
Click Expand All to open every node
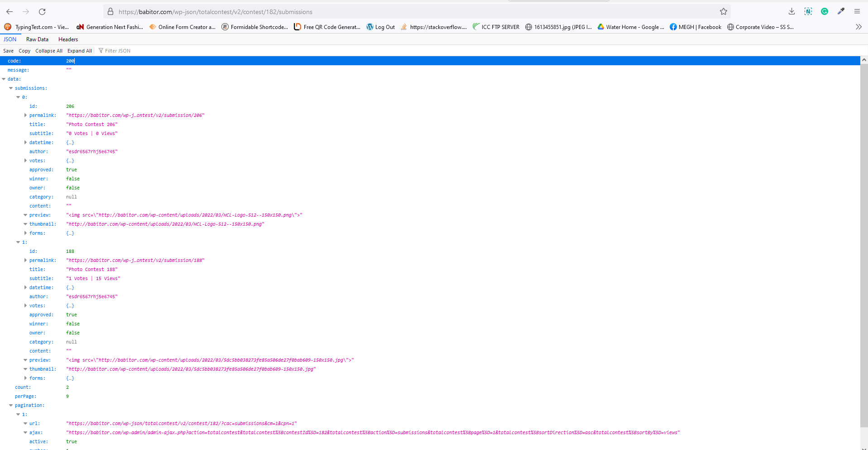tap(79, 51)
